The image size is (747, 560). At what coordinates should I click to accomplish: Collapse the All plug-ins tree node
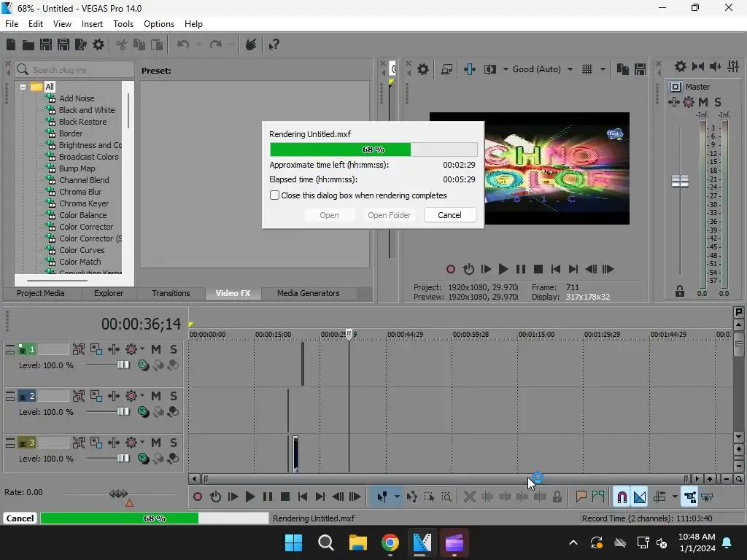23,87
